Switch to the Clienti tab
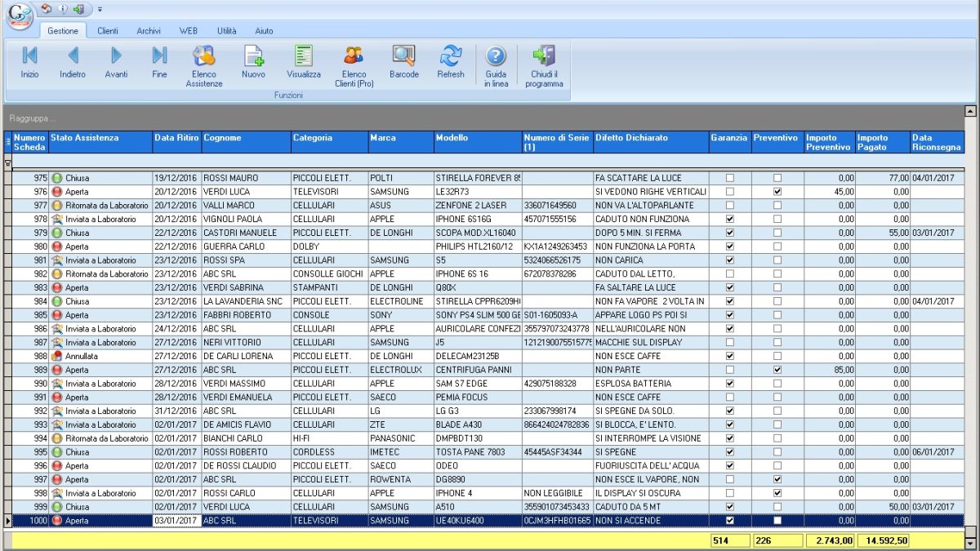980x551 pixels. [108, 31]
